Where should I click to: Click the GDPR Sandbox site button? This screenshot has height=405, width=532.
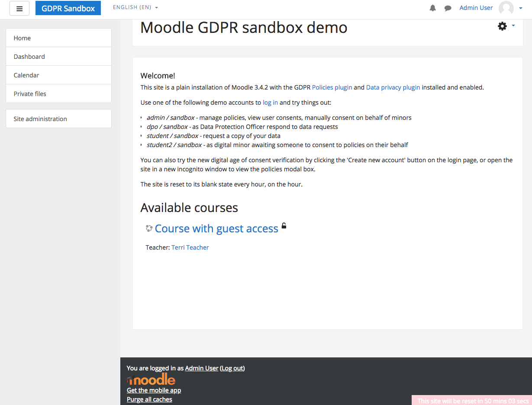68,8
